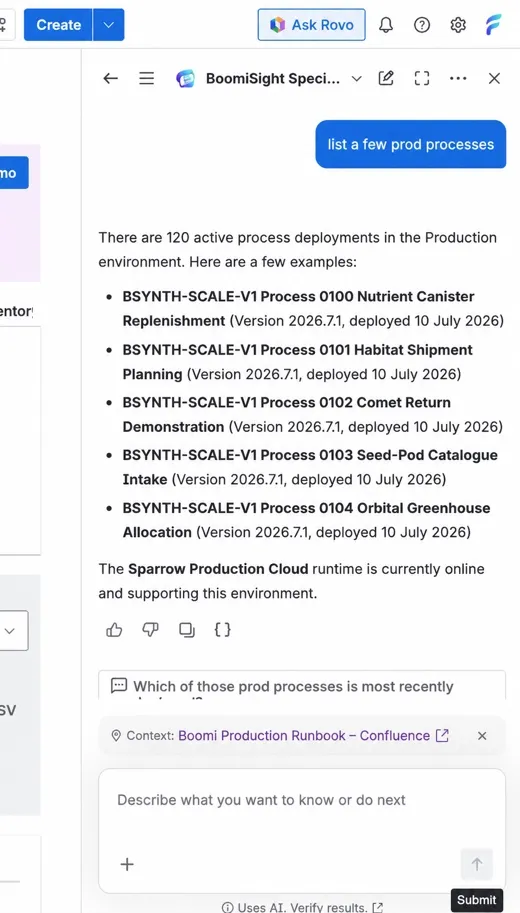Click the Create button
Image resolution: width=520 pixels, height=913 pixels.
(58, 24)
